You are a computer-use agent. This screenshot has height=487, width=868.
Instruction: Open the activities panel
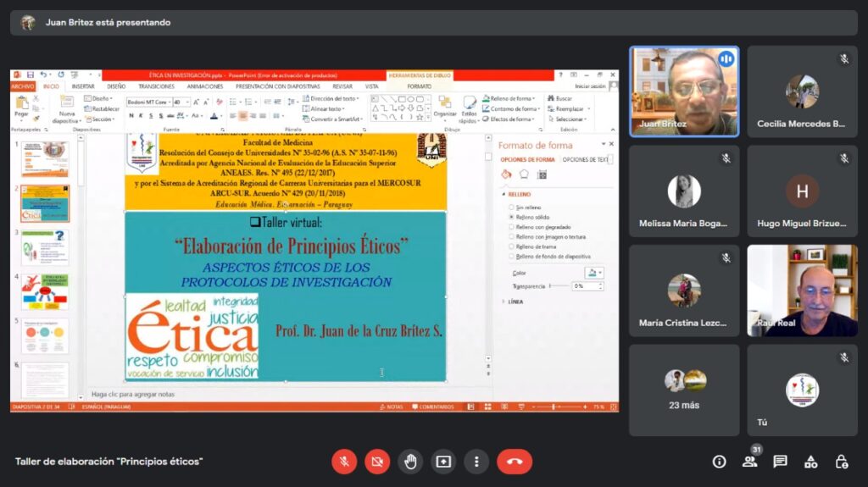click(x=810, y=462)
